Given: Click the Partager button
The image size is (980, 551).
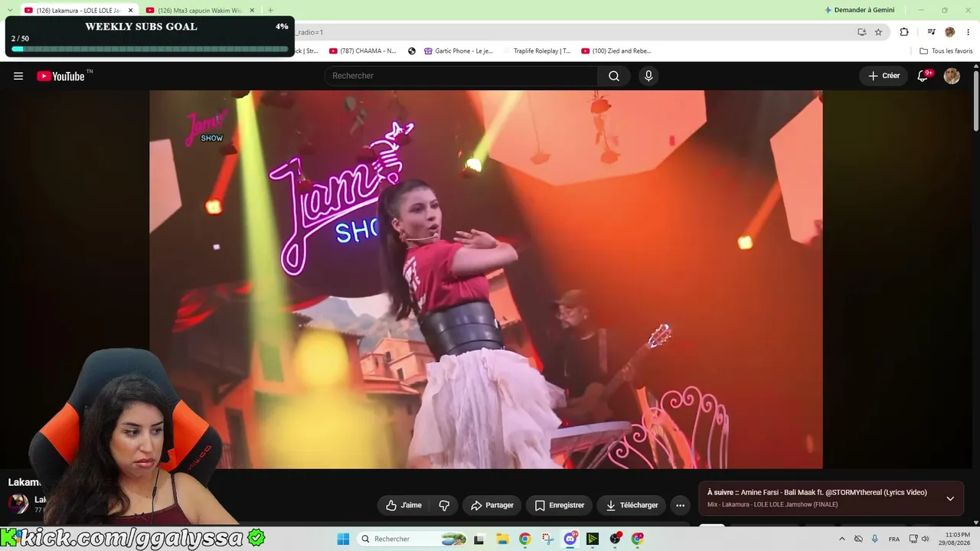Looking at the screenshot, I should (x=492, y=505).
